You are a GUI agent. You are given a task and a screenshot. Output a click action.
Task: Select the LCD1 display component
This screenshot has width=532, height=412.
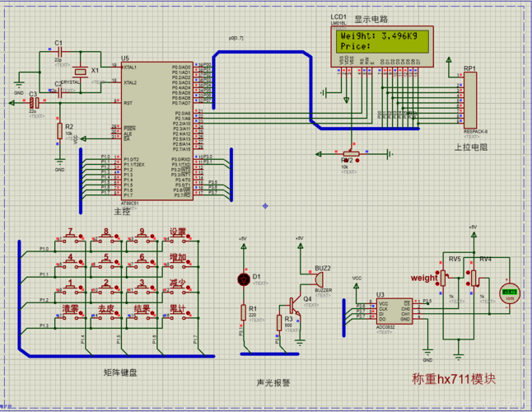pyautogui.click(x=382, y=46)
